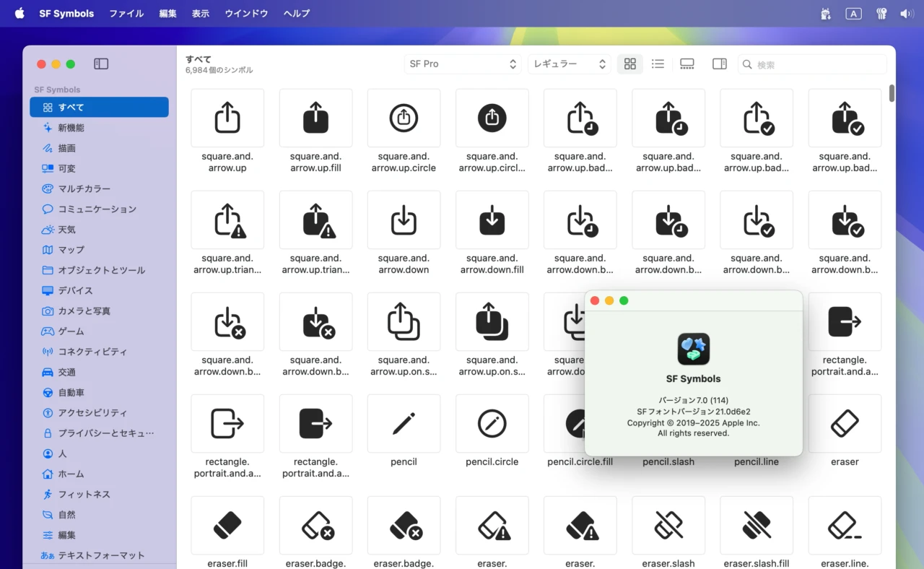Open the 天気 weather category in sidebar

67,230
